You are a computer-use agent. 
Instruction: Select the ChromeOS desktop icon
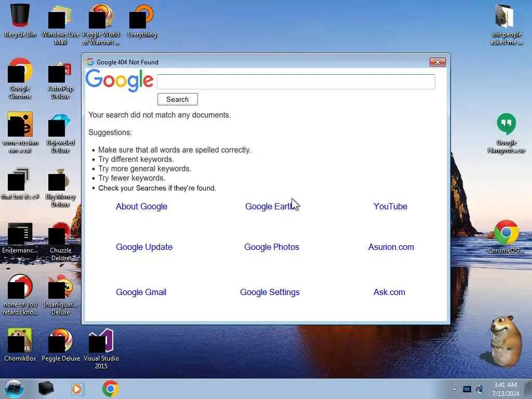coord(506,237)
